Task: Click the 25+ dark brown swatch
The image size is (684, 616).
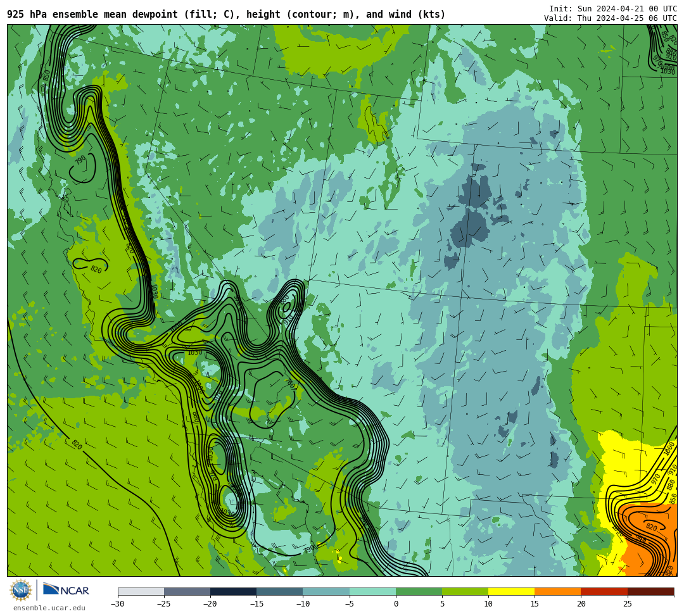Action: click(x=651, y=591)
